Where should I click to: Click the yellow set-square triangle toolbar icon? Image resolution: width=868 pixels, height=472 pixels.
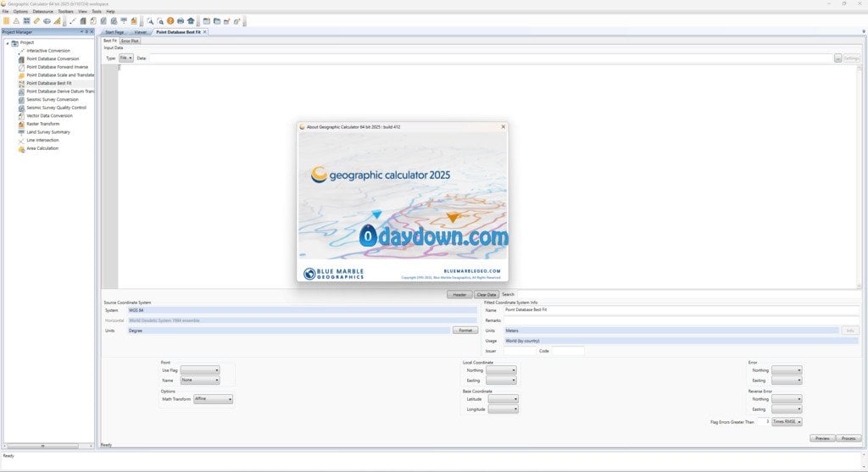(x=57, y=21)
